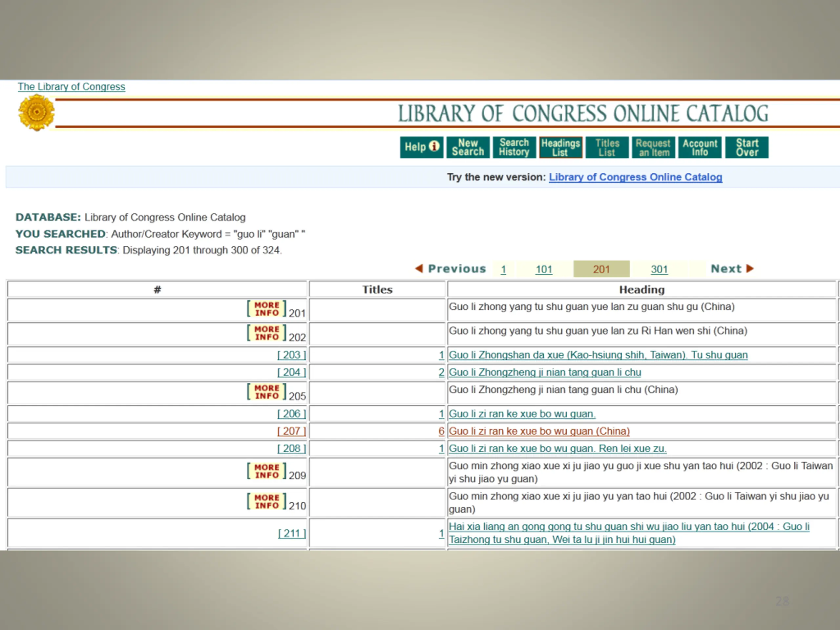Screen dimensions: 840x630
Task: Click titles count 1 in row 203
Action: [x=441, y=355]
